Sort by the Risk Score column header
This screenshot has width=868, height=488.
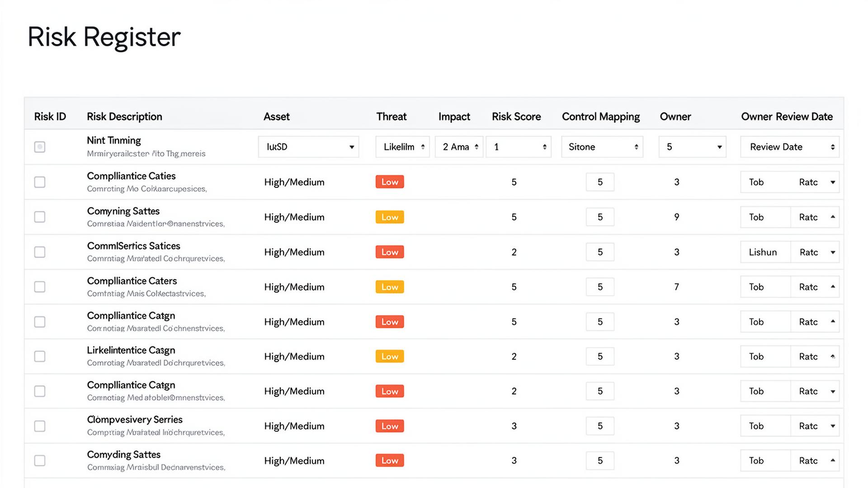[516, 117]
